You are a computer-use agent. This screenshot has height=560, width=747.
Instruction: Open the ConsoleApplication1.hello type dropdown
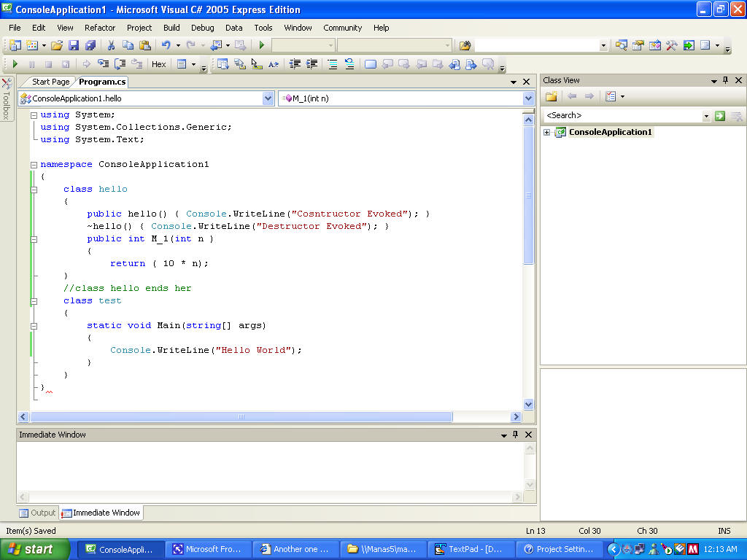268,98
